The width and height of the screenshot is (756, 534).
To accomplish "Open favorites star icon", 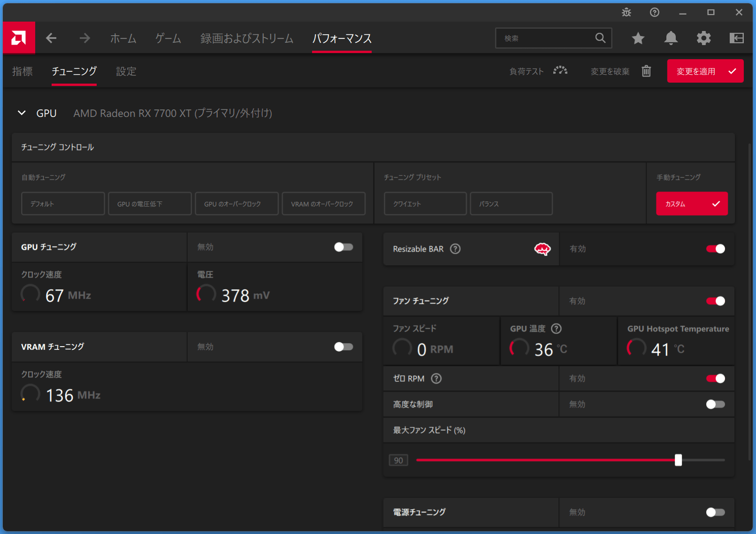I will tap(638, 38).
